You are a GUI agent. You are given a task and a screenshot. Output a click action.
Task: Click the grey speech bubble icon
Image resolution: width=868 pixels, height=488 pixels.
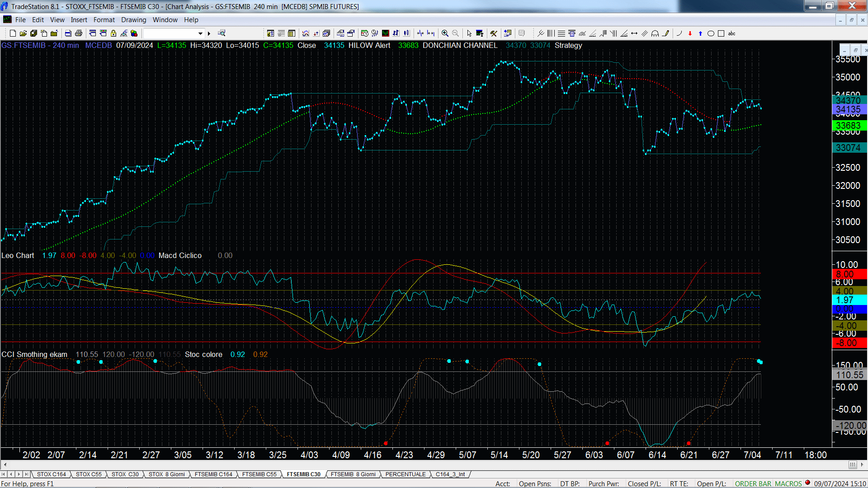pyautogui.click(x=522, y=33)
